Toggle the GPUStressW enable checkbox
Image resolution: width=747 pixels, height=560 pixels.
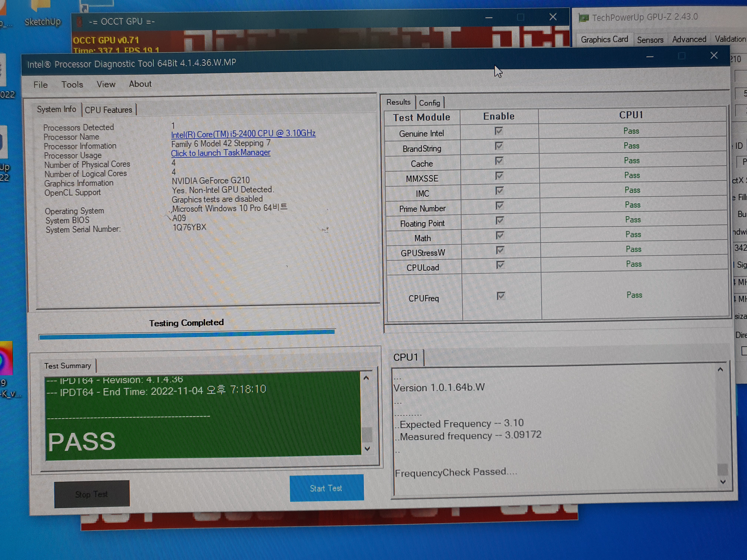(500, 250)
